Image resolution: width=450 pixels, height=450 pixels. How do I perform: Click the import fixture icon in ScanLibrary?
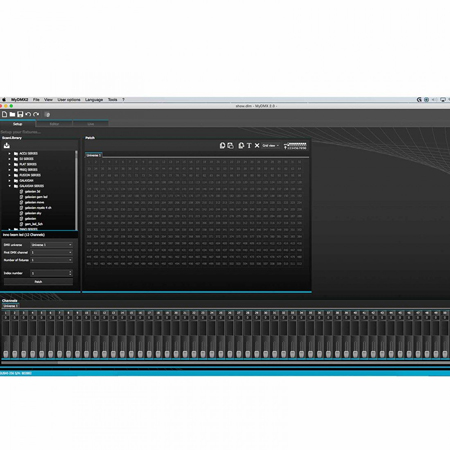[x=7, y=146]
